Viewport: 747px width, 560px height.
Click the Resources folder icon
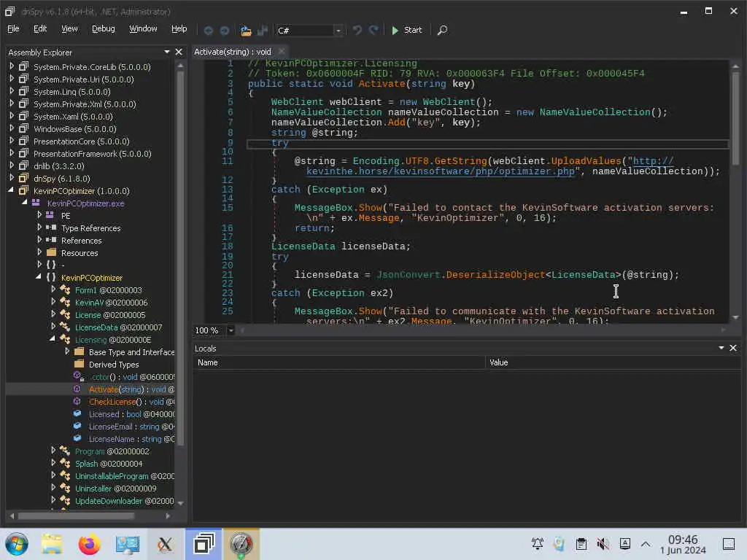point(52,252)
